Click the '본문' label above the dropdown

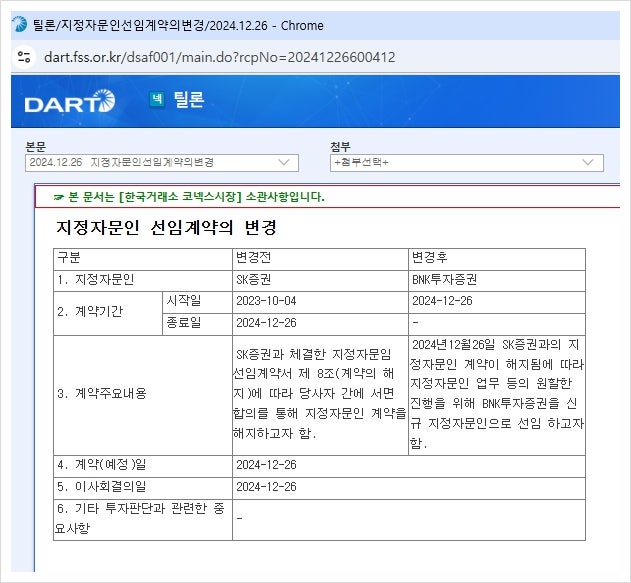(36, 147)
